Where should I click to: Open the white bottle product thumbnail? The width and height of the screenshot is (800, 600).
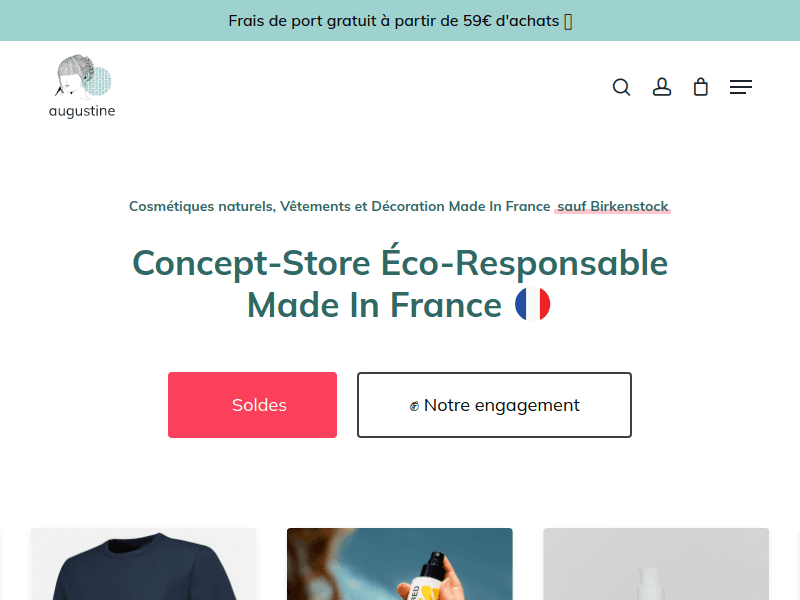tap(655, 564)
